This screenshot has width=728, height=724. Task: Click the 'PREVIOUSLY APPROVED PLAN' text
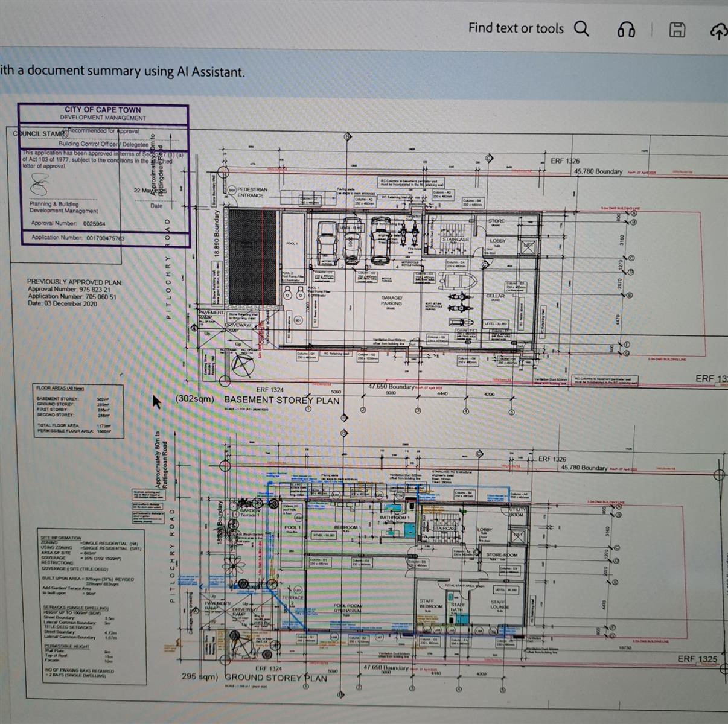pyautogui.click(x=74, y=282)
